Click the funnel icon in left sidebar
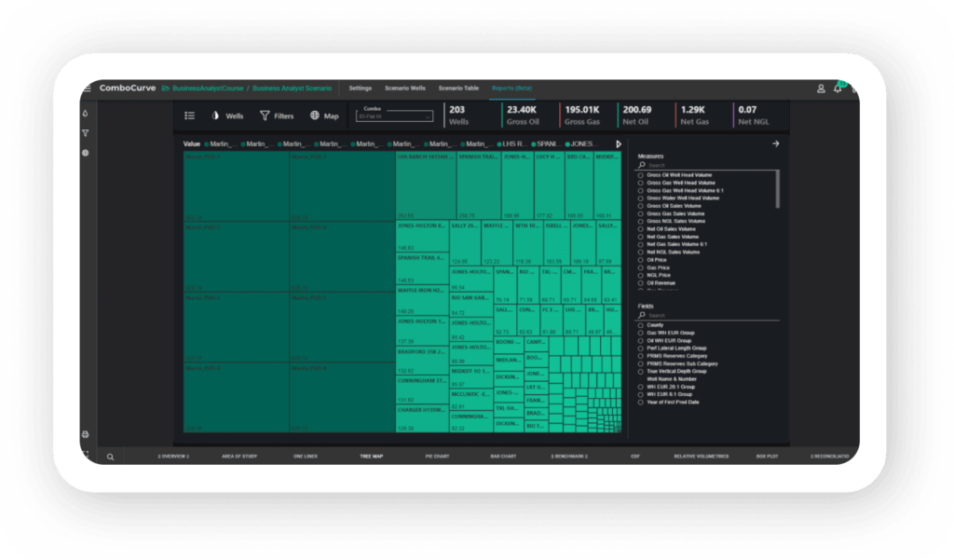The height and width of the screenshot is (560, 954). pos(85,133)
